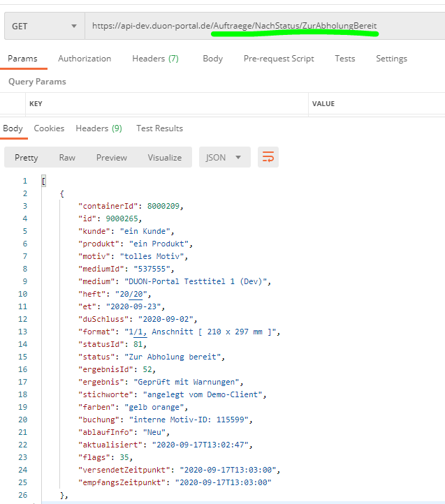
Task: Switch to Raw response view
Action: [x=67, y=158]
